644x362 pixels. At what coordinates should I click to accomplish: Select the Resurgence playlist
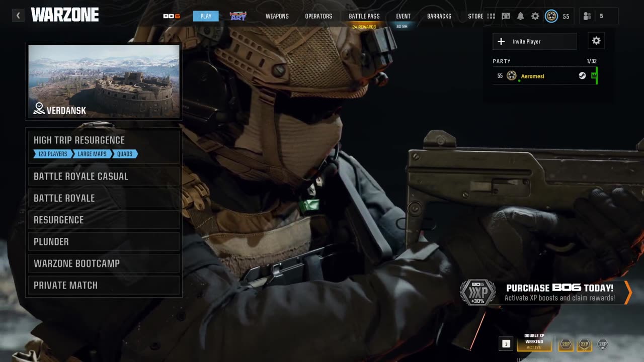click(104, 220)
